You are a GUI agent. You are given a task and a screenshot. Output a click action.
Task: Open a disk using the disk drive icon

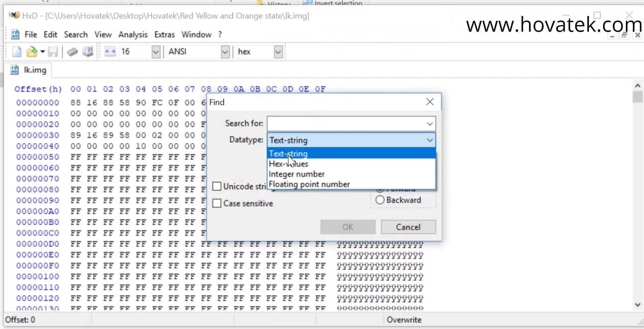pyautogui.click(x=88, y=51)
